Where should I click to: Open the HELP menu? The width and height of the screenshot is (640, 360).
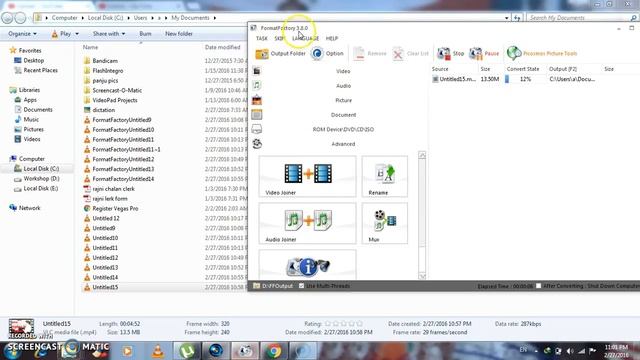332,38
